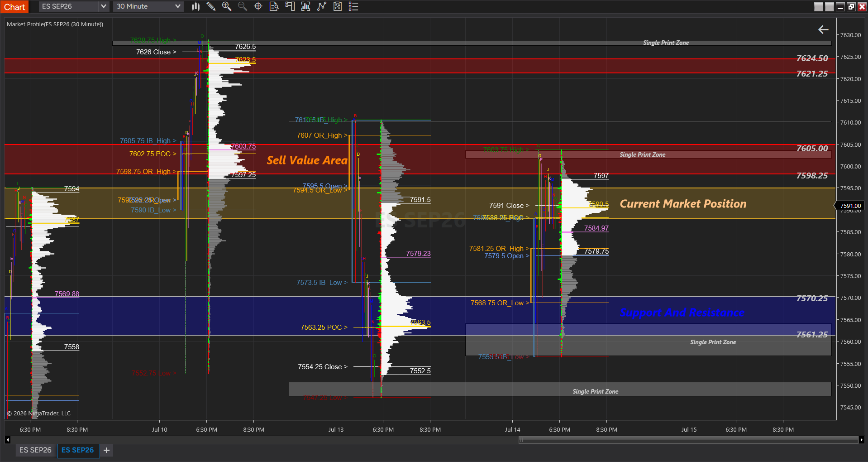Click the 7569.88 pink value label
868x462 pixels.
67,294
